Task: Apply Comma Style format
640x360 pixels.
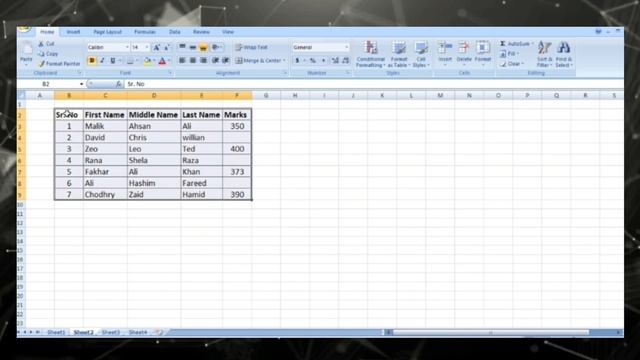Action: [x=323, y=60]
